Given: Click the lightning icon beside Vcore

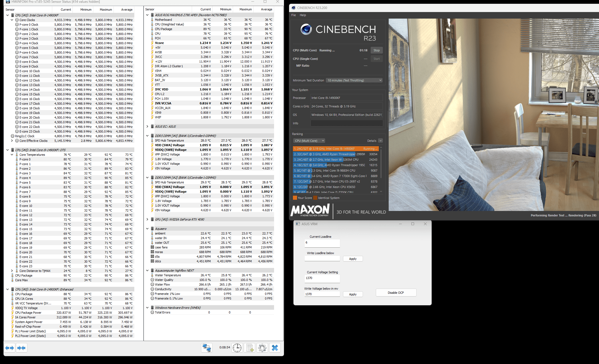Looking at the screenshot, I should (152, 43).
